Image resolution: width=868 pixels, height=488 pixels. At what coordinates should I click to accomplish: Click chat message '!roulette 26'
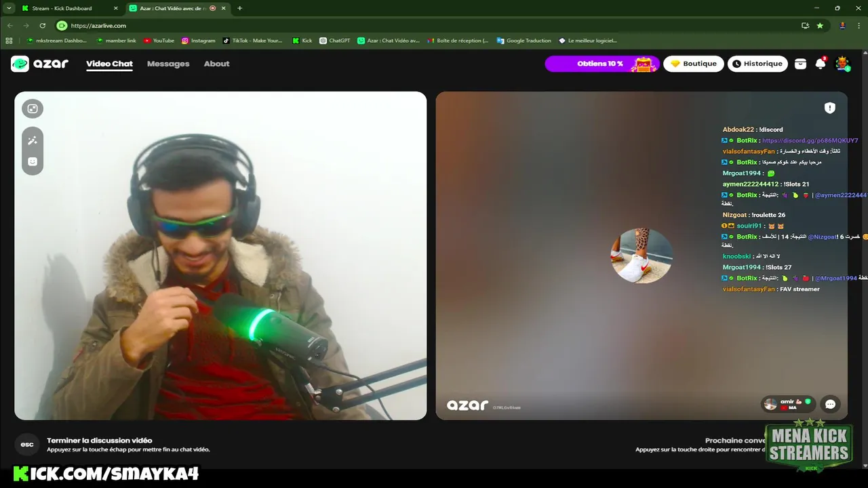tap(768, 215)
